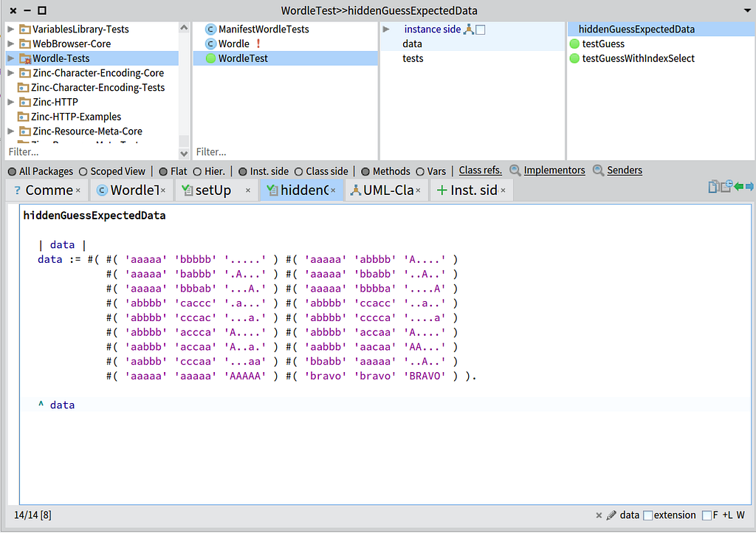Click the VariablesLibrary-Tests package icon

click(25, 30)
